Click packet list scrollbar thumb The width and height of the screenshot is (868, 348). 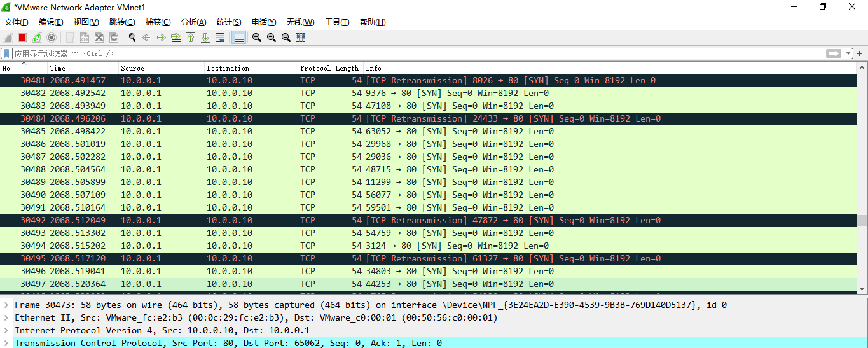click(862, 221)
